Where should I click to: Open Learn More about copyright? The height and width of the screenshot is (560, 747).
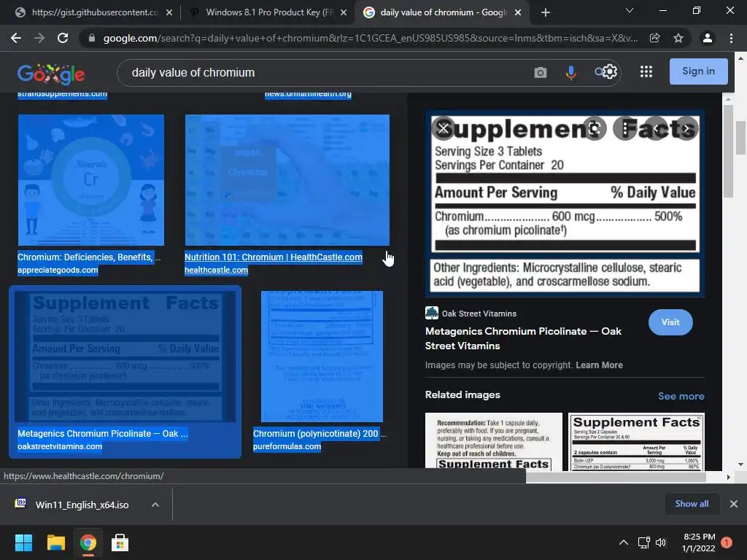click(600, 365)
